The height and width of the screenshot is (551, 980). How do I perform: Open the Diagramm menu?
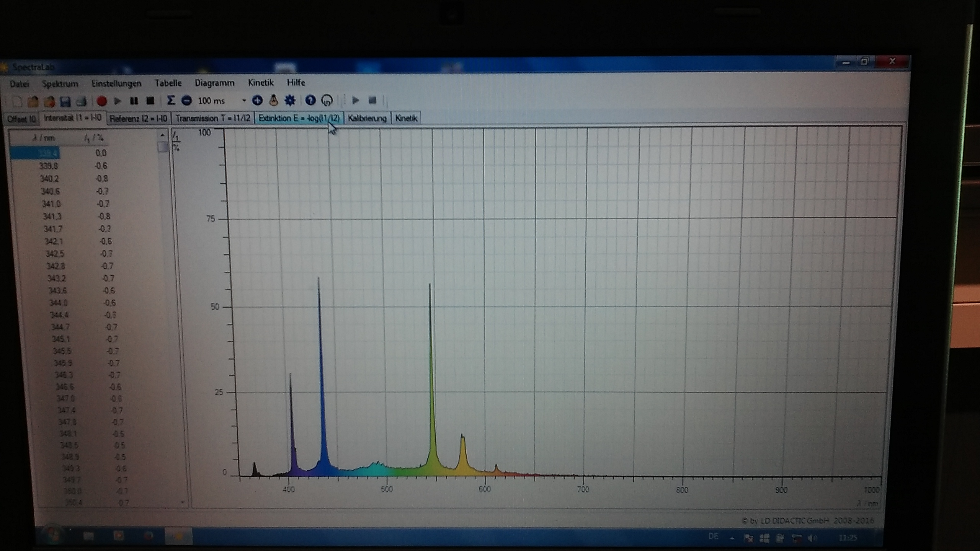pos(214,83)
